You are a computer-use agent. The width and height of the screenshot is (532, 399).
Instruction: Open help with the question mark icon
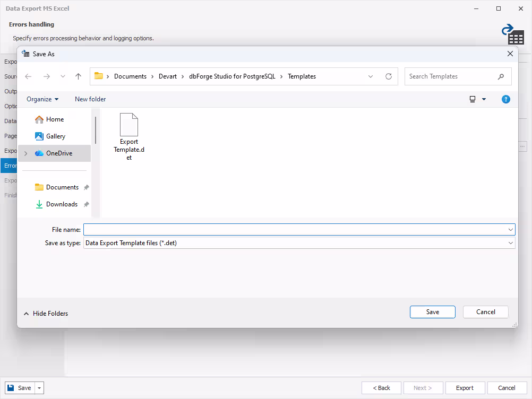tap(505, 99)
